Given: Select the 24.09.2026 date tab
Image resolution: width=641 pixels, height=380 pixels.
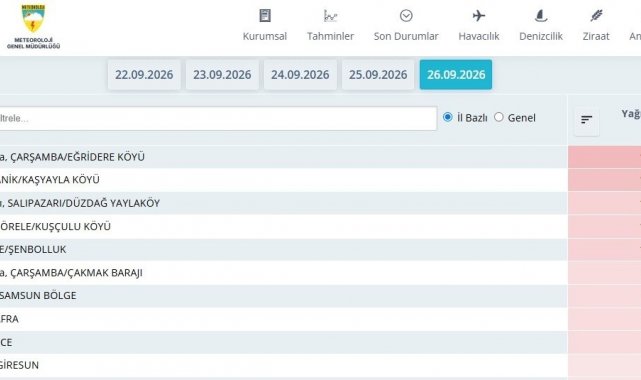Looking at the screenshot, I should click(x=300, y=75).
